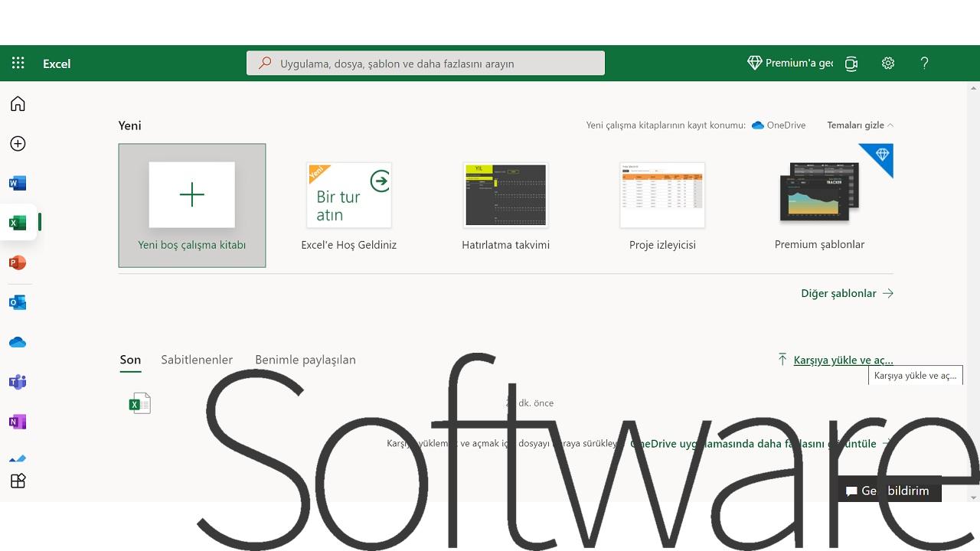The image size is (980, 551).
Task: Open the app launcher grid icon
Action: click(x=18, y=64)
